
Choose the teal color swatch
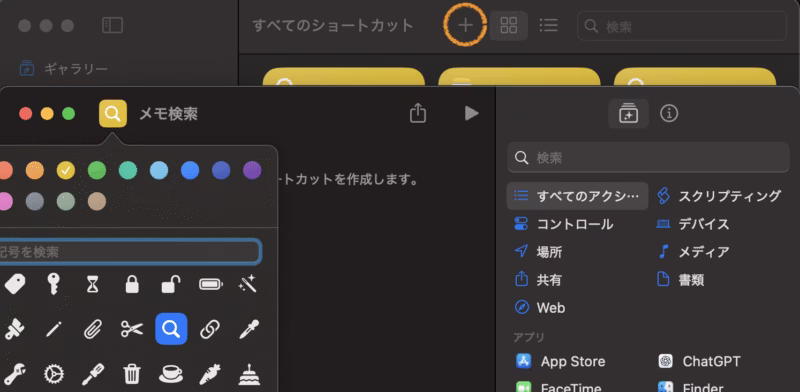pyautogui.click(x=128, y=170)
